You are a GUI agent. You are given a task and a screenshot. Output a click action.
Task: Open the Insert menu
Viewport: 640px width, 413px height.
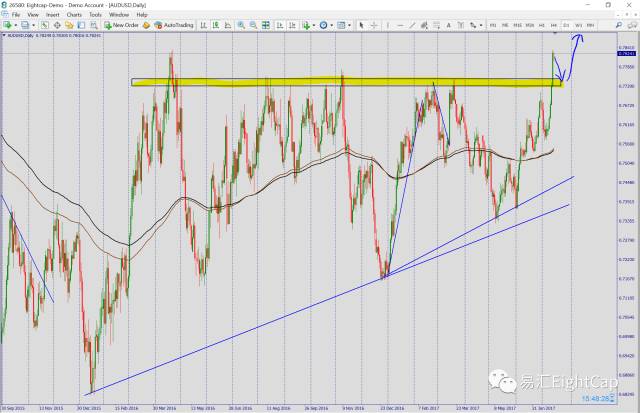(x=53, y=15)
